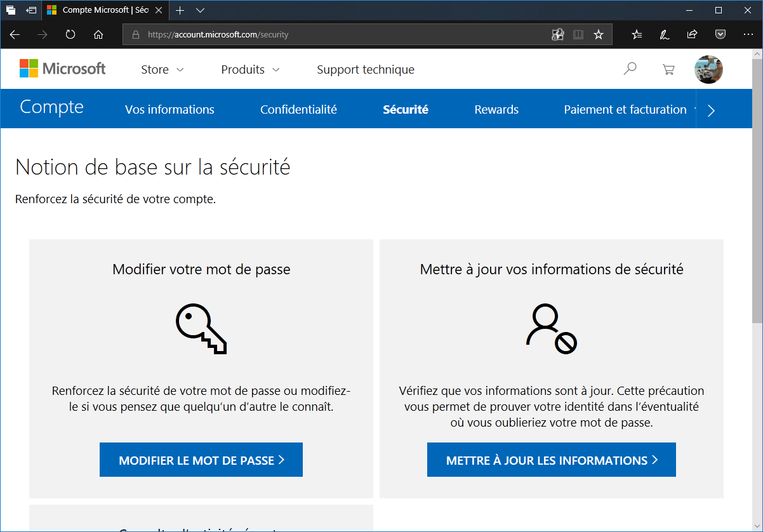This screenshot has width=763, height=532.
Task: Expand the Produits menu
Action: click(250, 70)
